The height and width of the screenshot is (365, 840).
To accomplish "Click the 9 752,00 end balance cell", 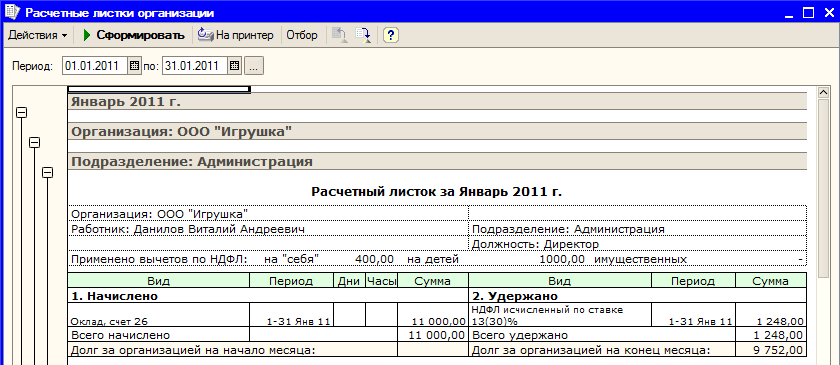I will 771,350.
